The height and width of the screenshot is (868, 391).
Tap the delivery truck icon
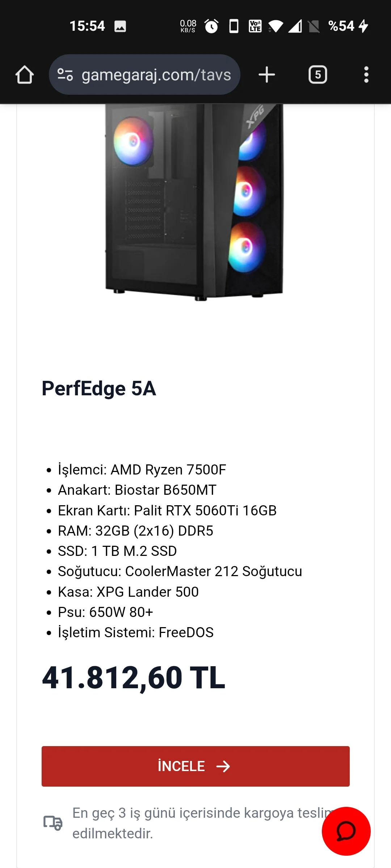pos(53,823)
